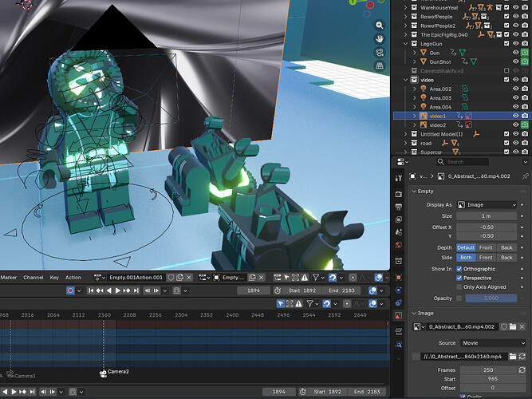Open the Object Data image properties tab
Image resolution: width=532 pixels, height=399 pixels.
399,315
